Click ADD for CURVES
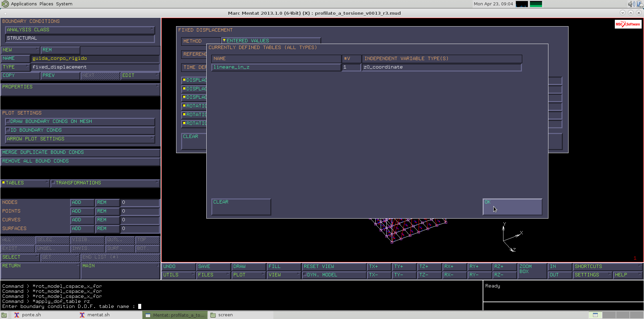Screen dimensions: 644x319 pos(82,220)
